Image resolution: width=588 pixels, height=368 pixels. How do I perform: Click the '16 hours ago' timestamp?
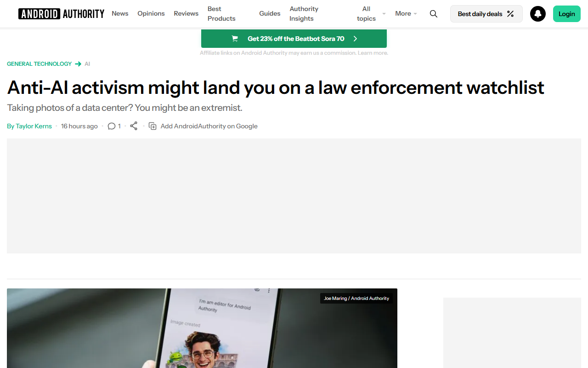[79, 126]
